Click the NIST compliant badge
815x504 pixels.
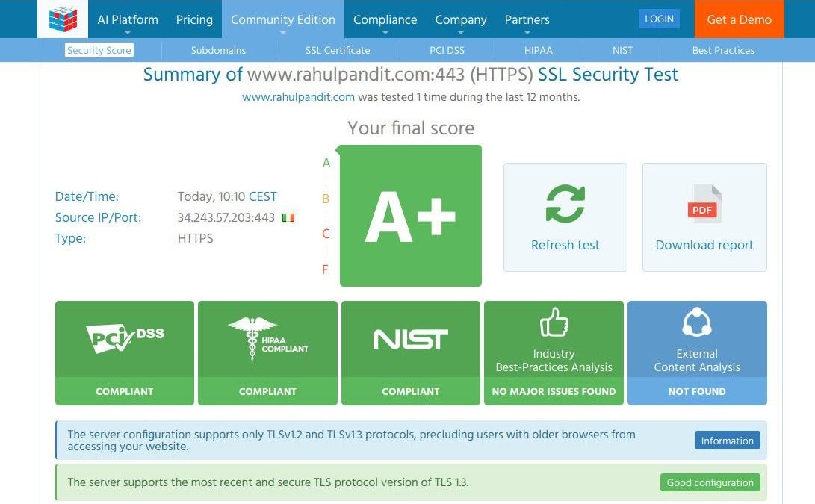click(410, 352)
